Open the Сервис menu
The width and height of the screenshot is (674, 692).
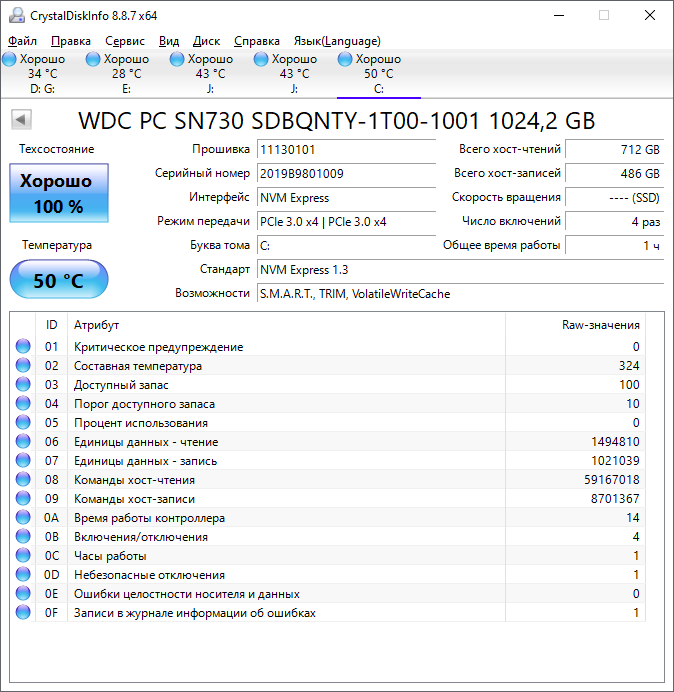click(x=125, y=41)
